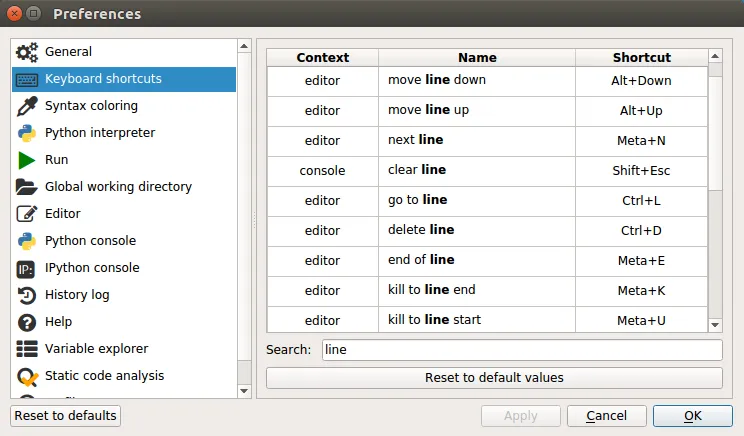Screen dimensions: 744x436
Task: Sort table by the Shortcut column header
Action: click(x=642, y=57)
